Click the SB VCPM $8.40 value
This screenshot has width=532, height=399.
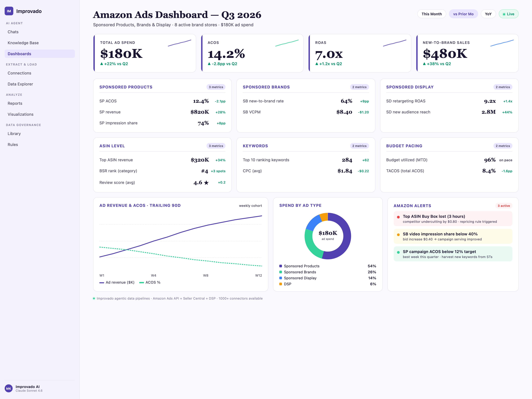click(344, 112)
